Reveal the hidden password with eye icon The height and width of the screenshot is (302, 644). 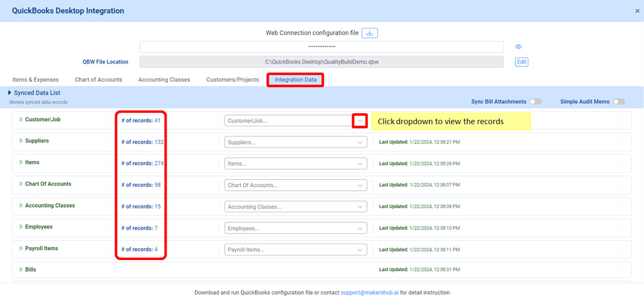point(518,47)
